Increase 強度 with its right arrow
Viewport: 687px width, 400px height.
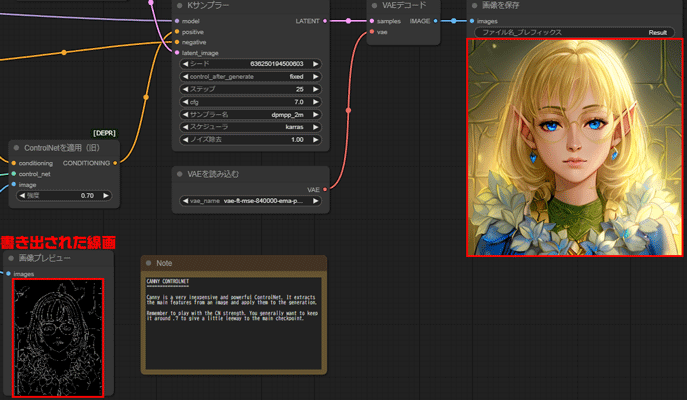pyautogui.click(x=106, y=195)
